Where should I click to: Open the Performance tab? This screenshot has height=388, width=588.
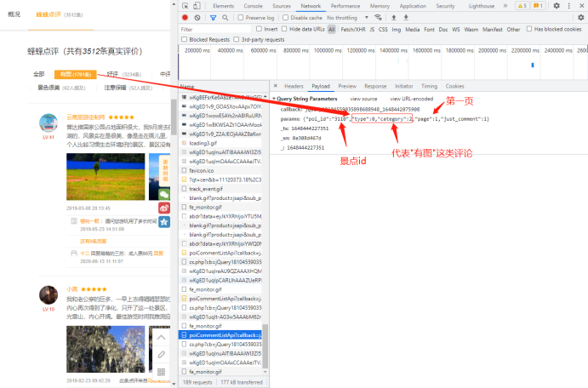point(345,6)
